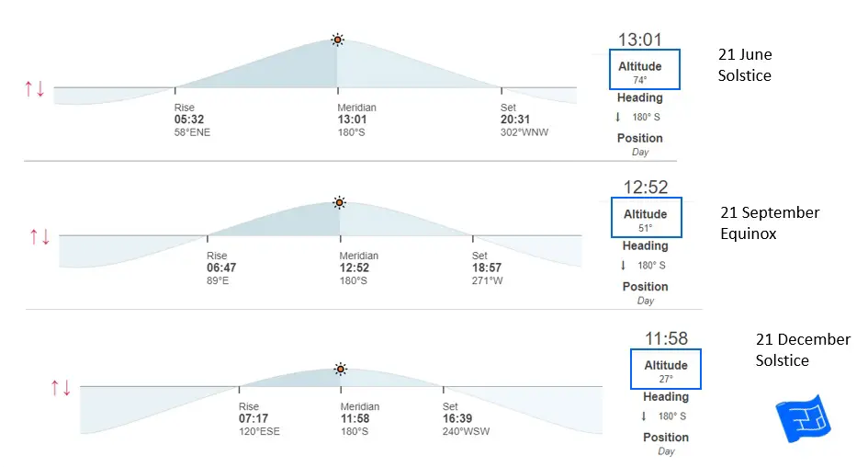Select the Altitude 51° box
This screenshot has width=868, height=467.
[646, 220]
